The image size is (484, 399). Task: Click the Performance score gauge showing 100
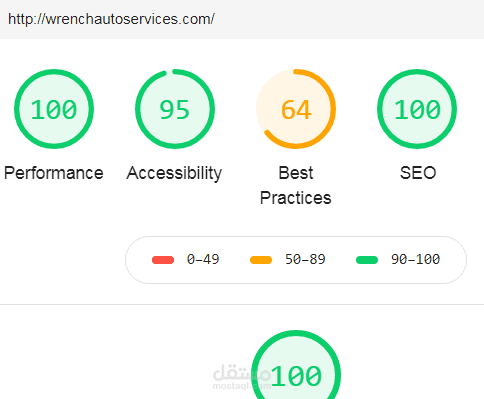(54, 109)
